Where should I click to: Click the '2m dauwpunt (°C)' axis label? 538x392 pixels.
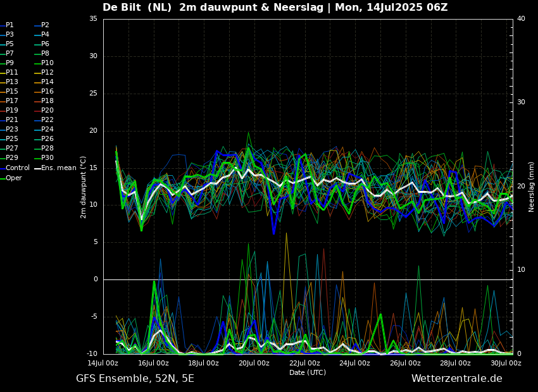83,187
